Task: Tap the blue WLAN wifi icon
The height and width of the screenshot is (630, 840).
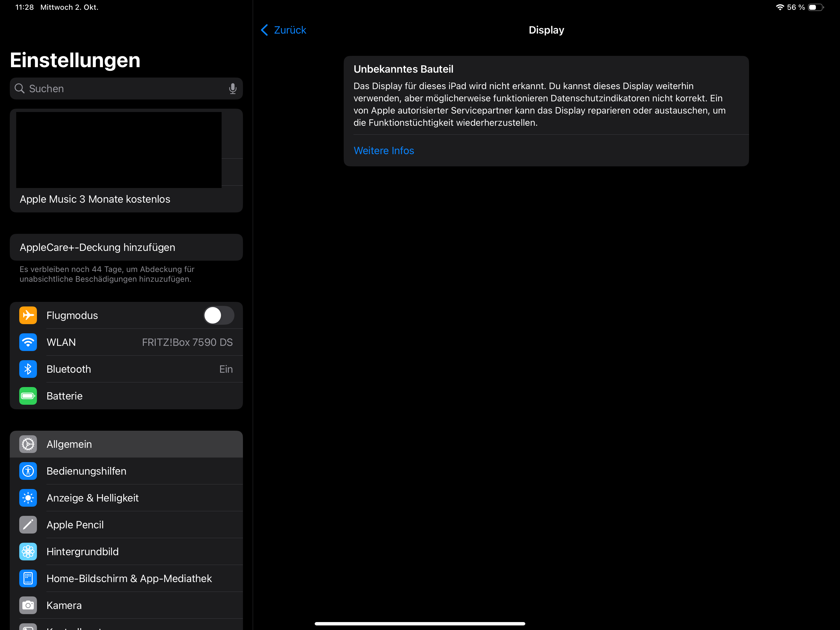Action: 28,342
